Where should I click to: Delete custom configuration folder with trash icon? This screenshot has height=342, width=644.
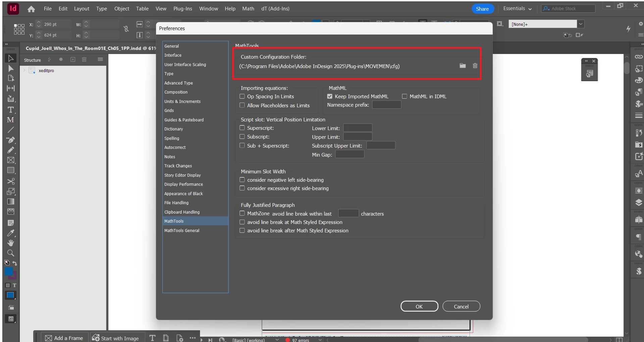click(475, 66)
